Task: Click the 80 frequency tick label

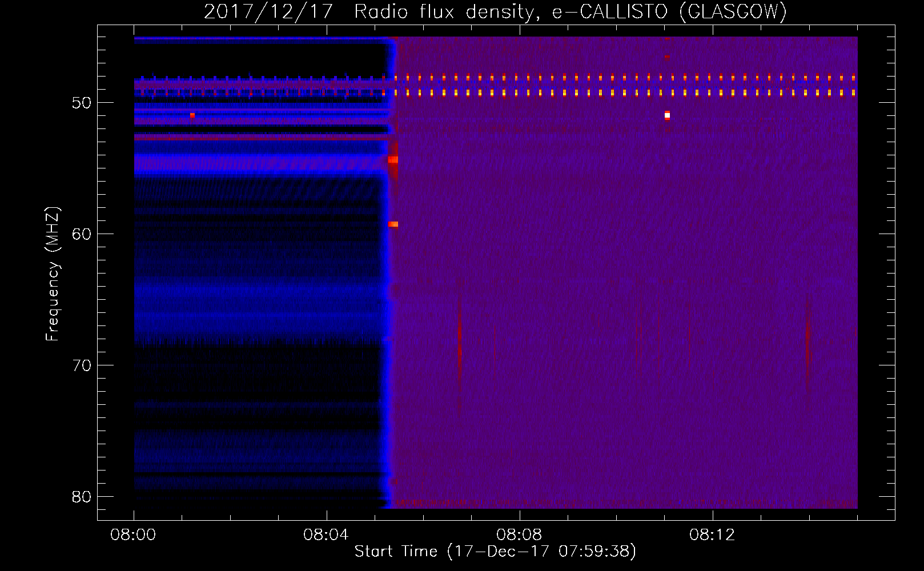Action: click(x=82, y=497)
